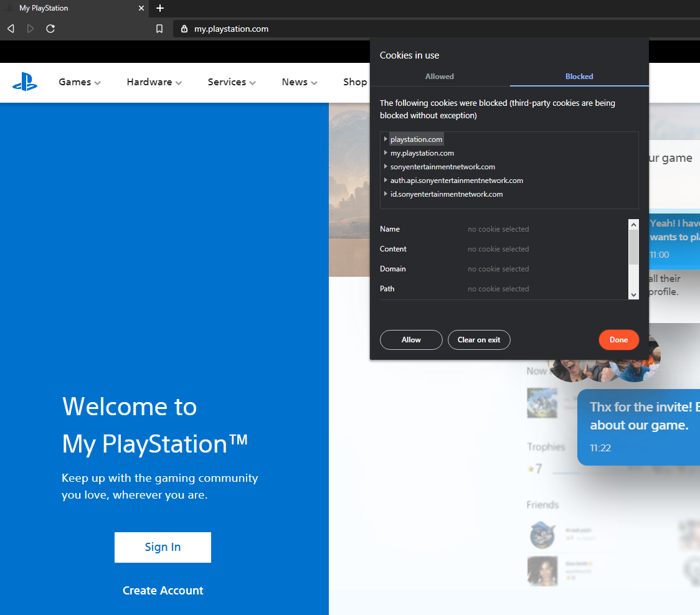The image size is (700, 615).
Task: Select the playstation.com row
Action: [416, 139]
